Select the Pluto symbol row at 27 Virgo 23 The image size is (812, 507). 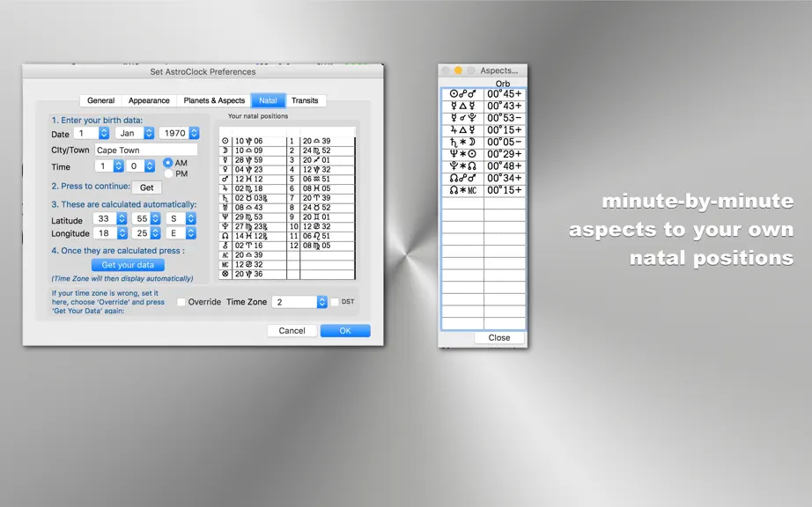253,226
